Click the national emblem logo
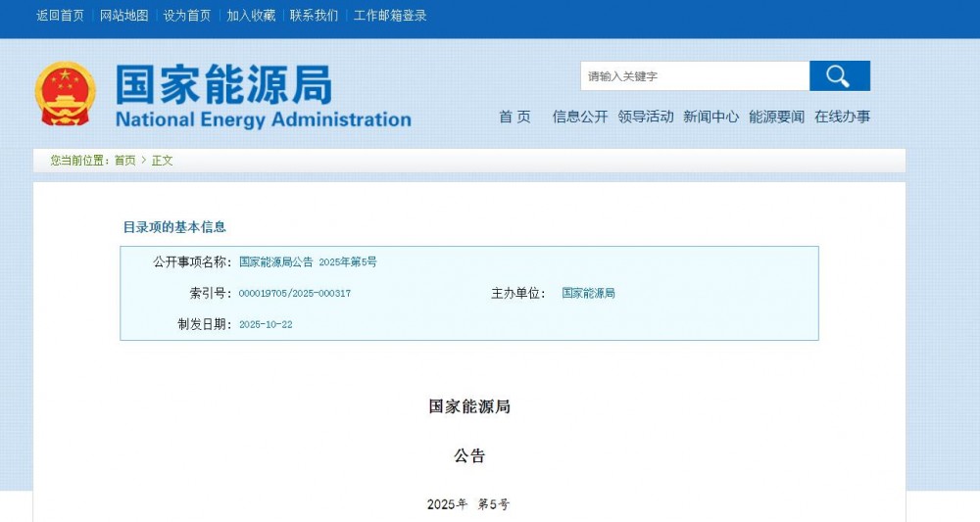 (x=66, y=94)
